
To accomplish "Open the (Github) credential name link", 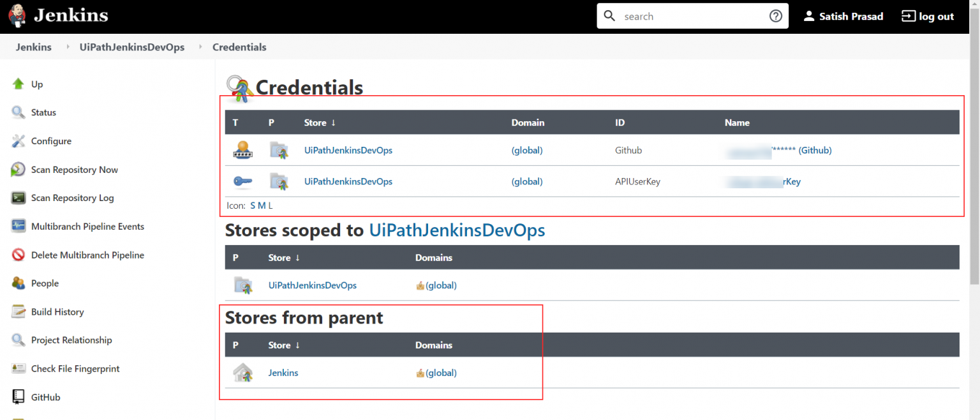I will tap(779, 151).
